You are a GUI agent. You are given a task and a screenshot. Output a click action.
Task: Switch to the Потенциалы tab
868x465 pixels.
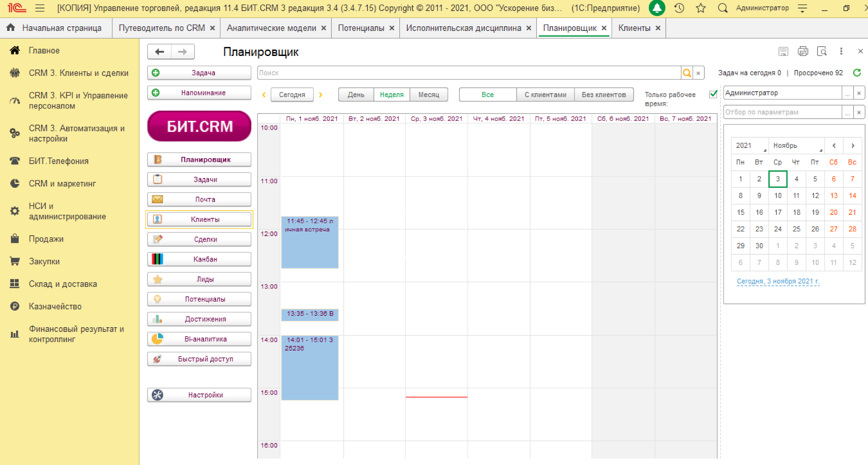point(361,28)
